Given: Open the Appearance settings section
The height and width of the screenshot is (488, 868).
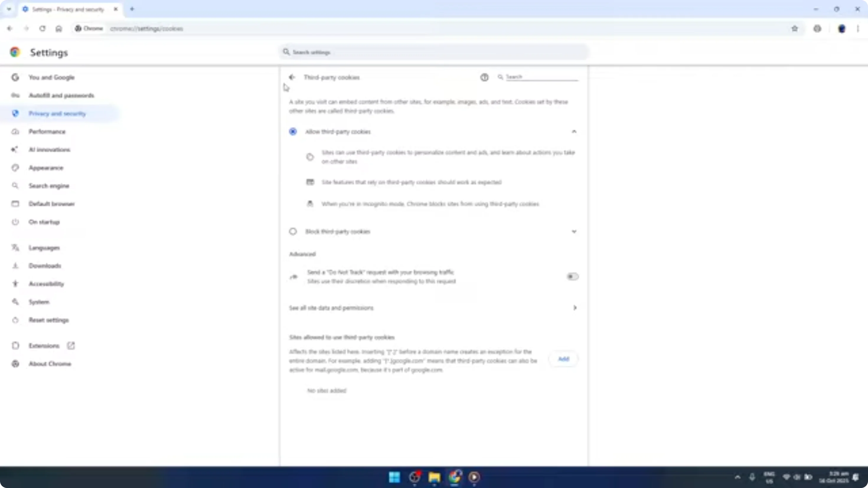Looking at the screenshot, I should click(x=46, y=167).
